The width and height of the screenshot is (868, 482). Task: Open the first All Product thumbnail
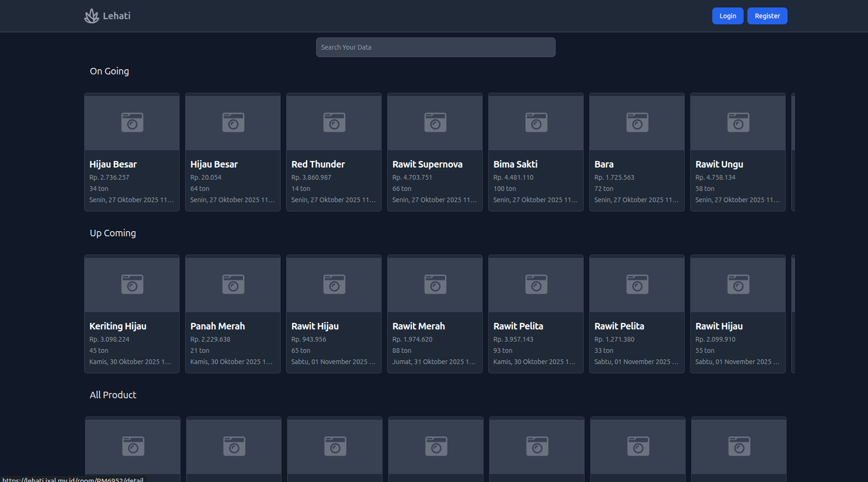tap(133, 446)
